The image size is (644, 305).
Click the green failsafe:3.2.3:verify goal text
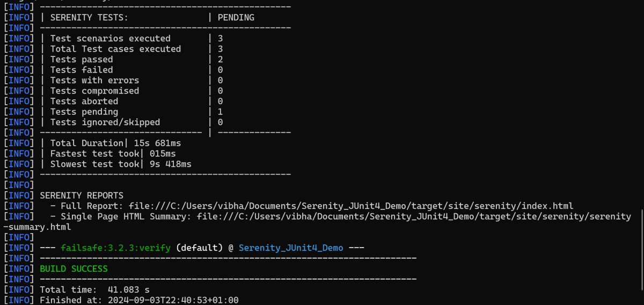115,248
